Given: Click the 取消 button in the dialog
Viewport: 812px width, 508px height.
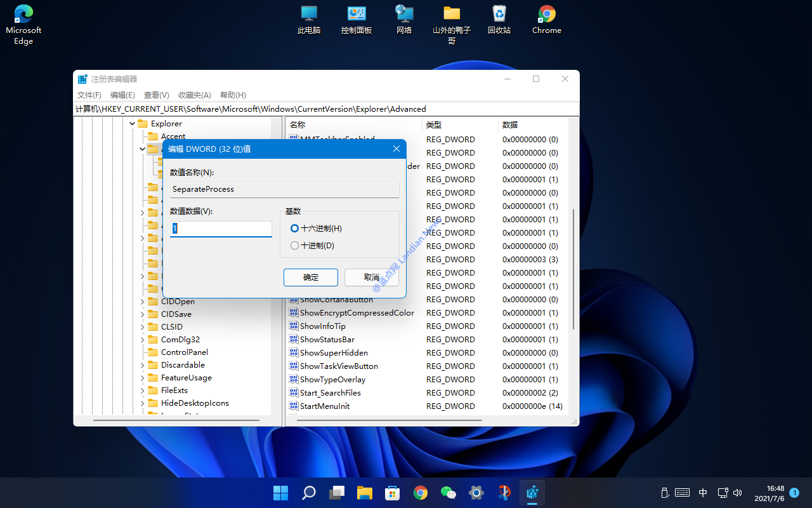Looking at the screenshot, I should pyautogui.click(x=372, y=277).
